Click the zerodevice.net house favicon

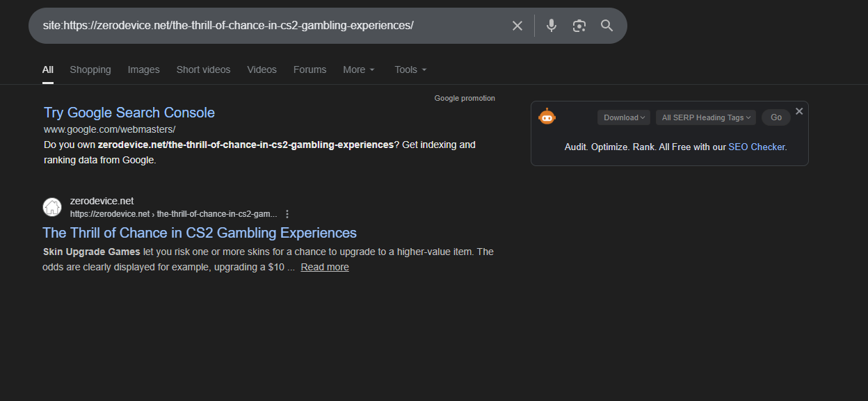pyautogui.click(x=52, y=207)
